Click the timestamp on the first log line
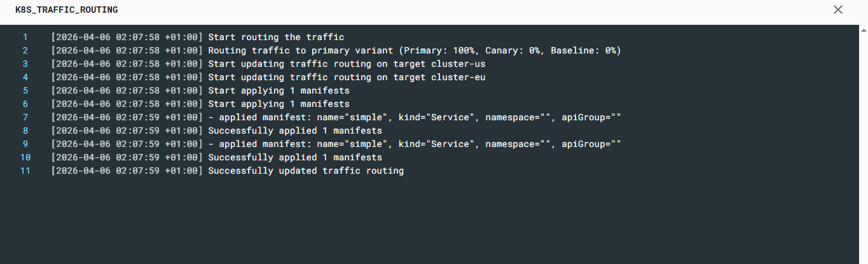 (127, 37)
